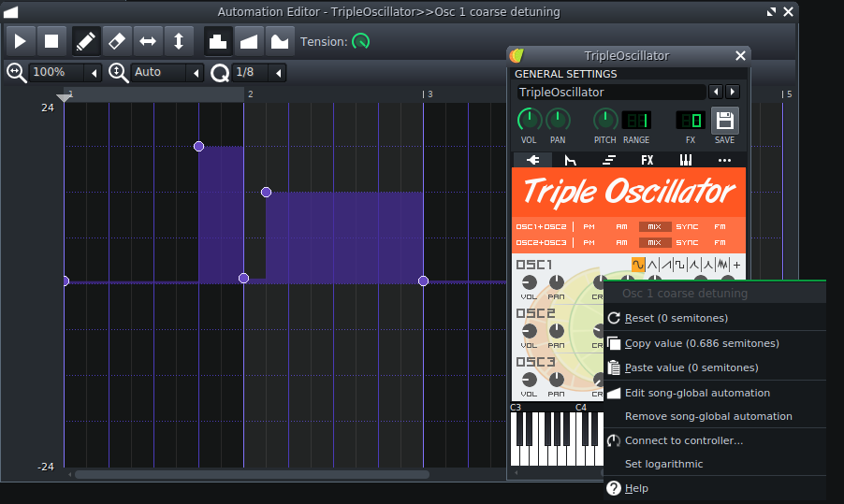
Task: Open the horizontal zoom 100% dropdown
Action: coord(93,73)
